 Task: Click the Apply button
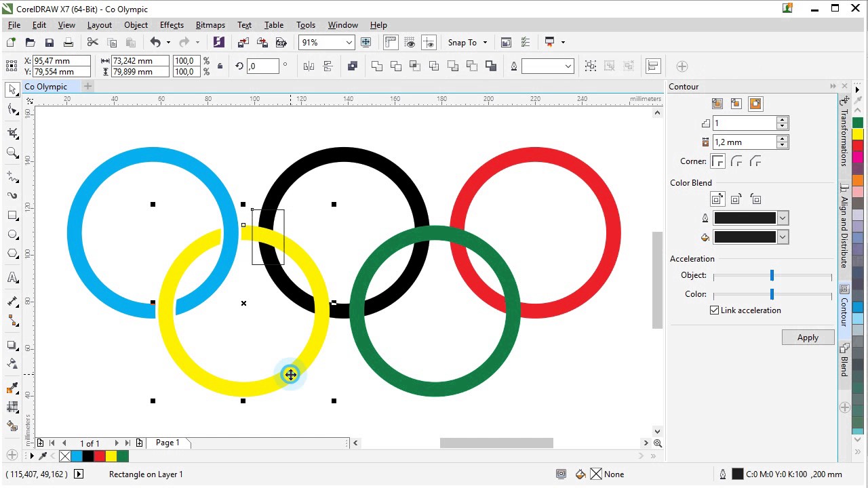point(808,338)
